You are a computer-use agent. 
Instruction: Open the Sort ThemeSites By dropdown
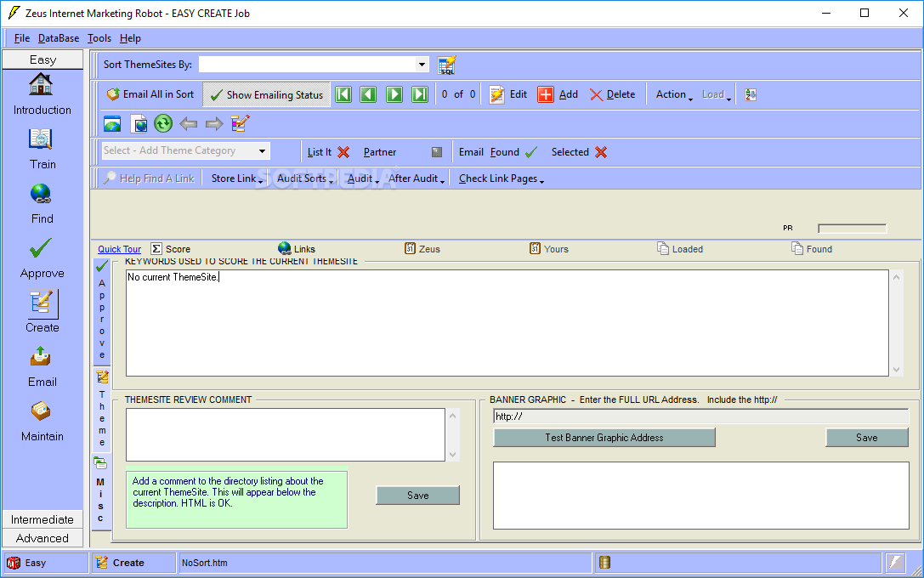[x=422, y=65]
